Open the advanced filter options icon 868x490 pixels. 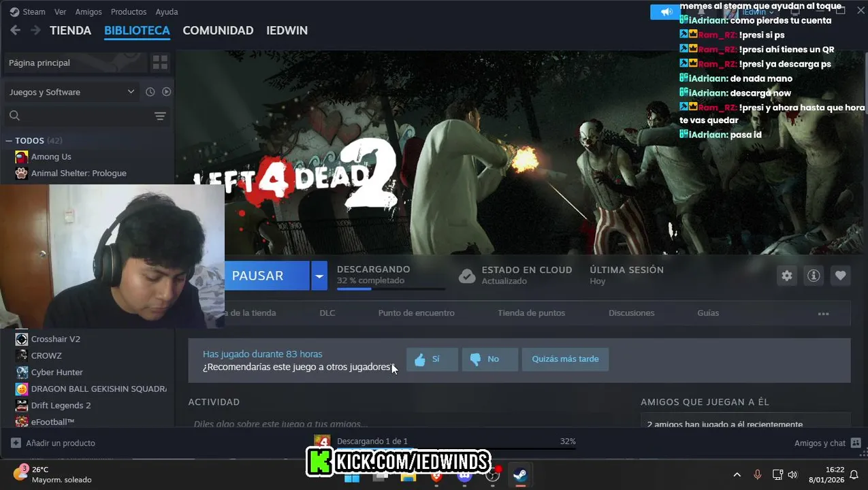click(160, 116)
